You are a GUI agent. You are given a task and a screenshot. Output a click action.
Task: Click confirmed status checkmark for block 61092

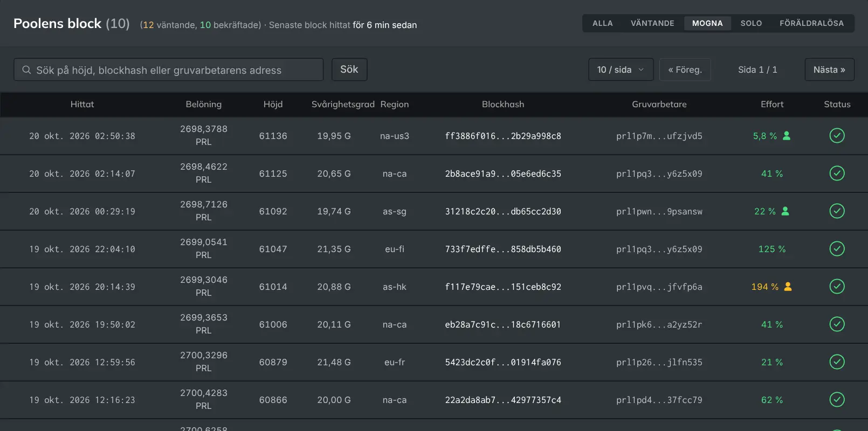pyautogui.click(x=837, y=211)
